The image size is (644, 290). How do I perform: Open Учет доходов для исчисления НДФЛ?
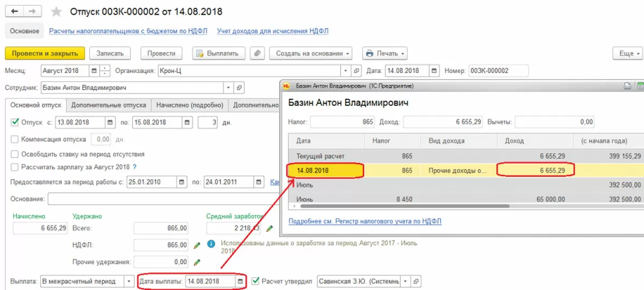[273, 31]
